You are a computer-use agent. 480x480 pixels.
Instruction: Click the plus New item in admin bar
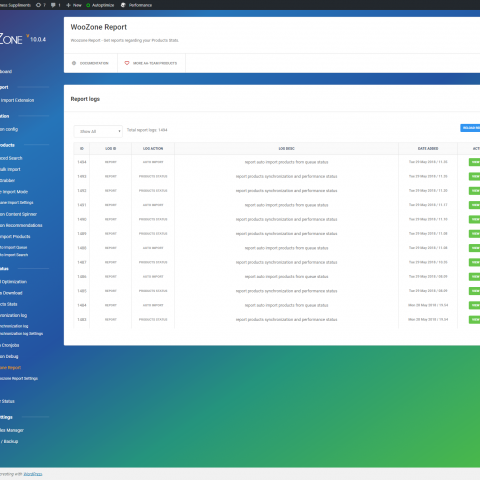coord(74,5)
